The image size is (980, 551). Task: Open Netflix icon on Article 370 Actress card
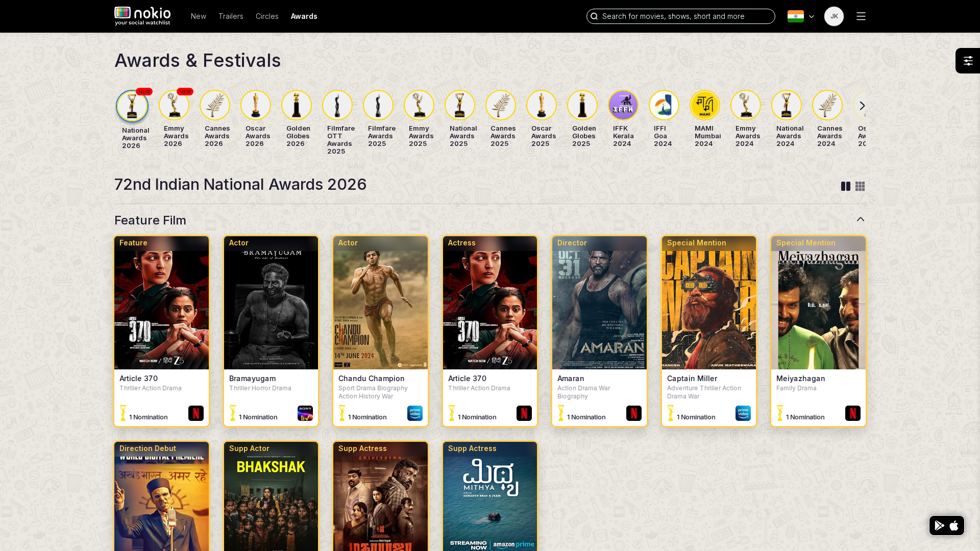(x=524, y=413)
